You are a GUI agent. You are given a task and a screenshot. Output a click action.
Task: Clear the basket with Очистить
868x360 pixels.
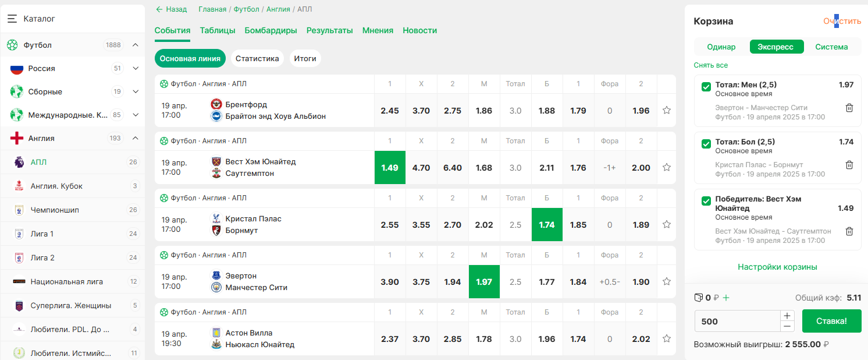pyautogui.click(x=842, y=21)
